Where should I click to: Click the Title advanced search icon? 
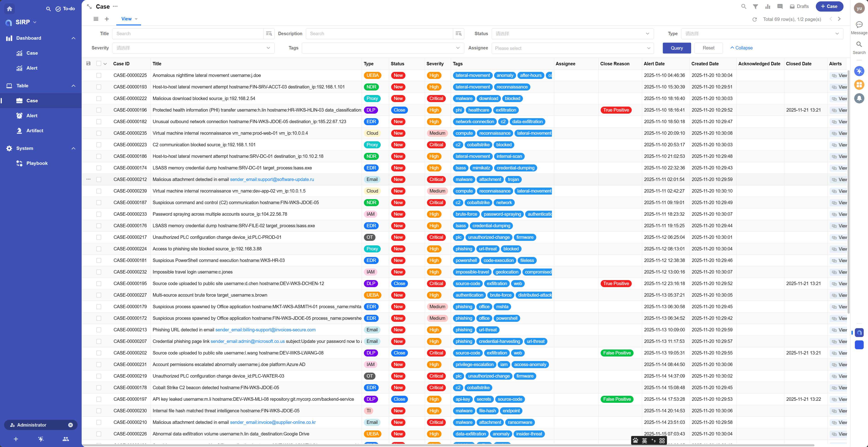click(x=268, y=34)
